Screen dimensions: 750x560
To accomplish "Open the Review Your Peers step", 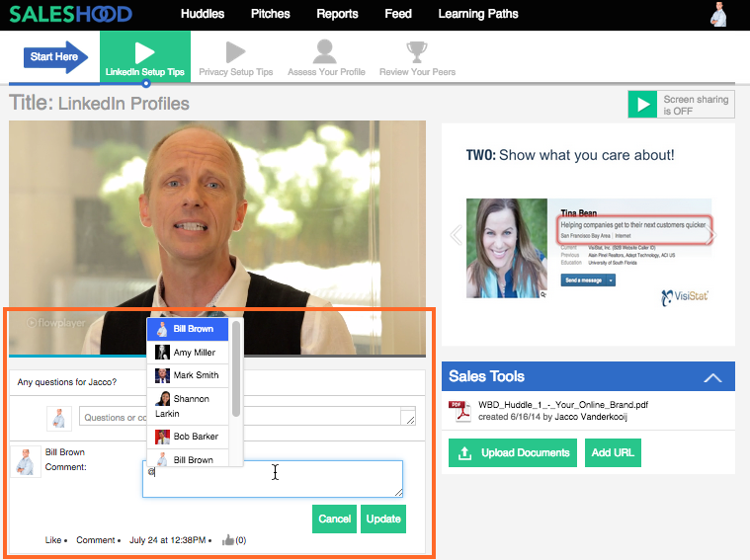I will tap(417, 58).
